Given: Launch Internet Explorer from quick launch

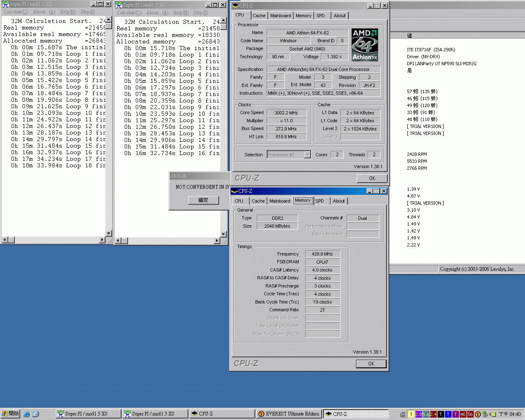Looking at the screenshot, I should [27, 414].
